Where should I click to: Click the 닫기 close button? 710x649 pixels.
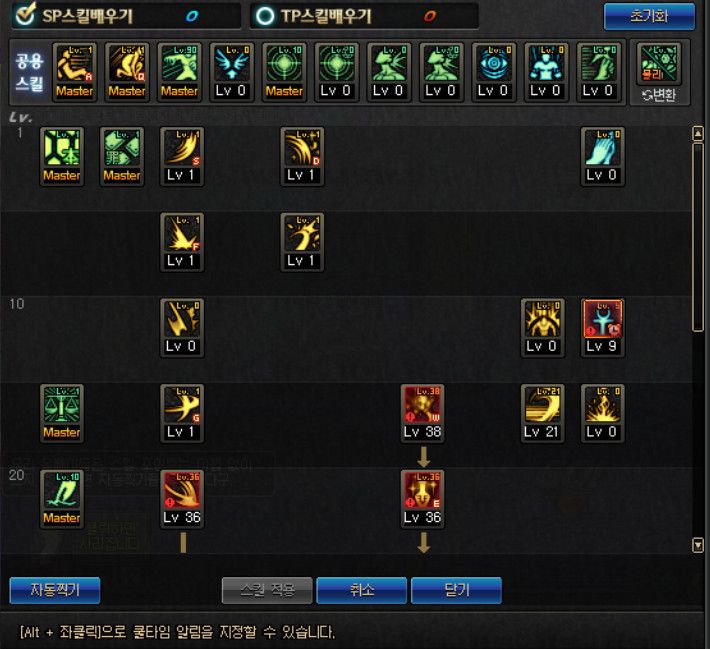point(456,590)
